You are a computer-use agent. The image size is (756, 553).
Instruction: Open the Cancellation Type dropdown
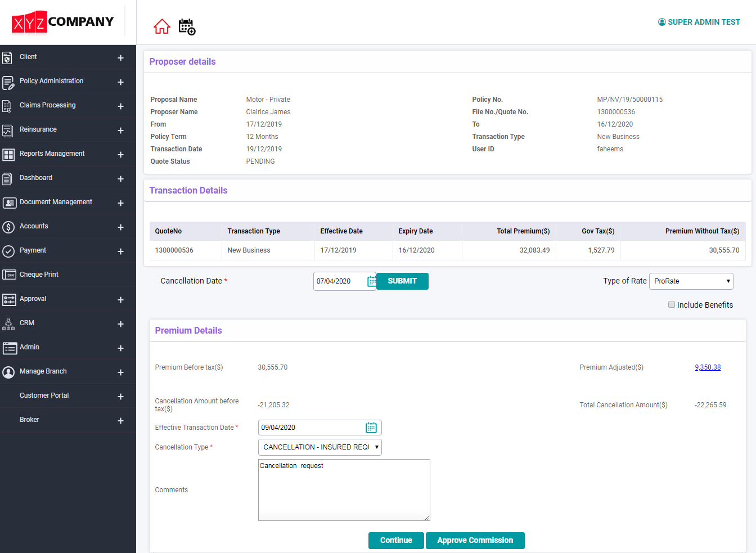(x=319, y=447)
